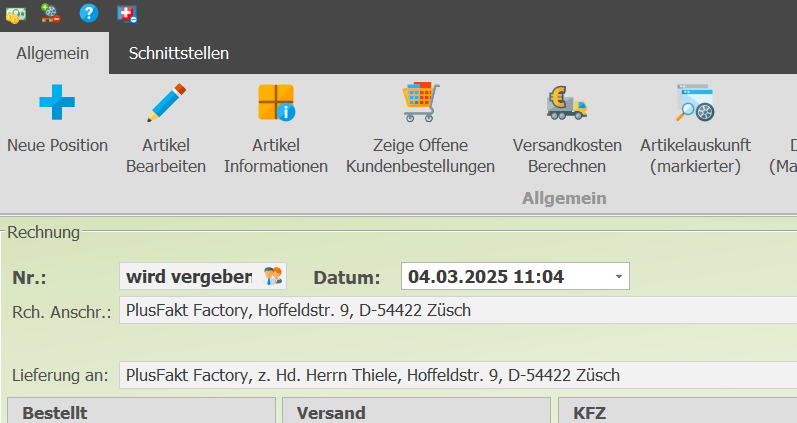The width and height of the screenshot is (797, 423).
Task: Select the KFZ panel header
Action: click(678, 411)
